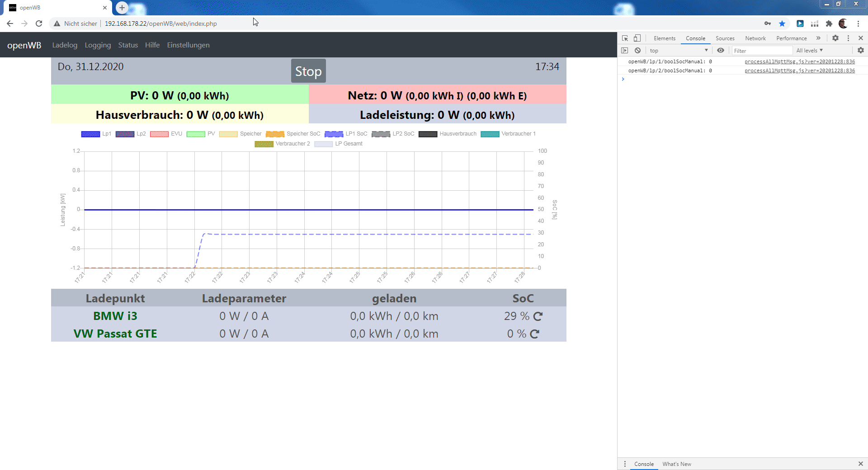Click the console Filter input field
This screenshot has width=868, height=470.
point(762,51)
